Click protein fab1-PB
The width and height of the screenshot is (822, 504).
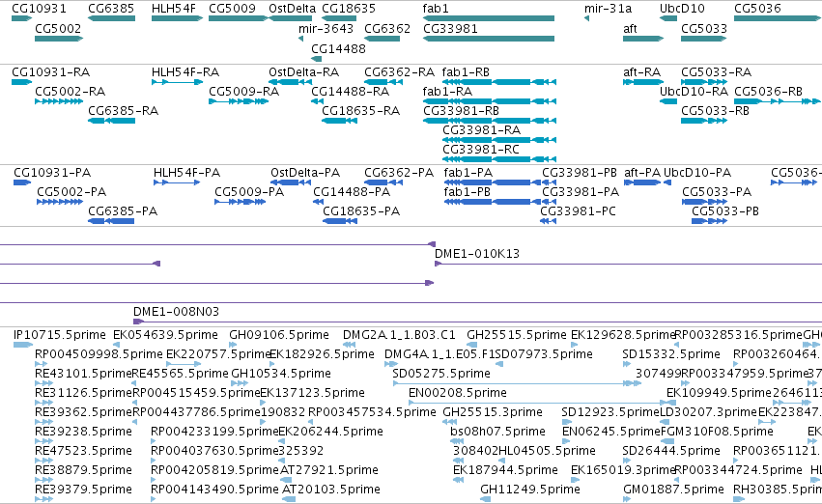coord(468,192)
